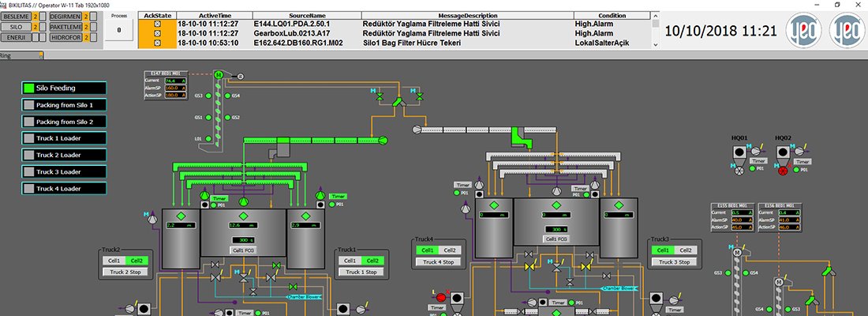Open the PAKETLEME section
Viewport: 868px width, 316px height.
click(65, 26)
